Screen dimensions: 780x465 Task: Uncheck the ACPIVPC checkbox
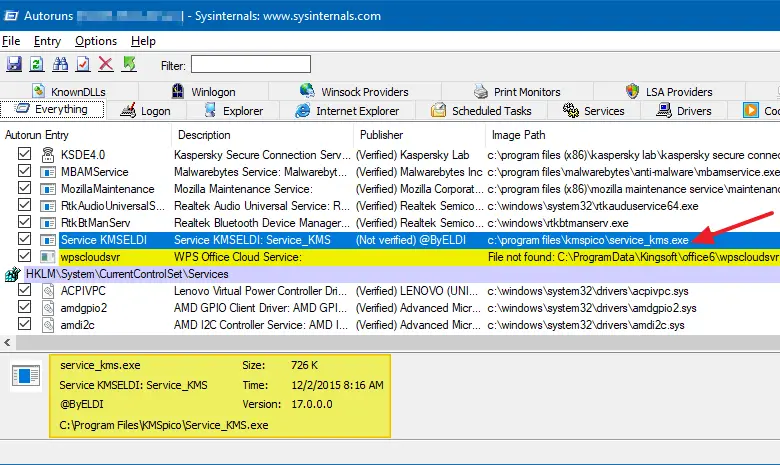[x=24, y=289]
